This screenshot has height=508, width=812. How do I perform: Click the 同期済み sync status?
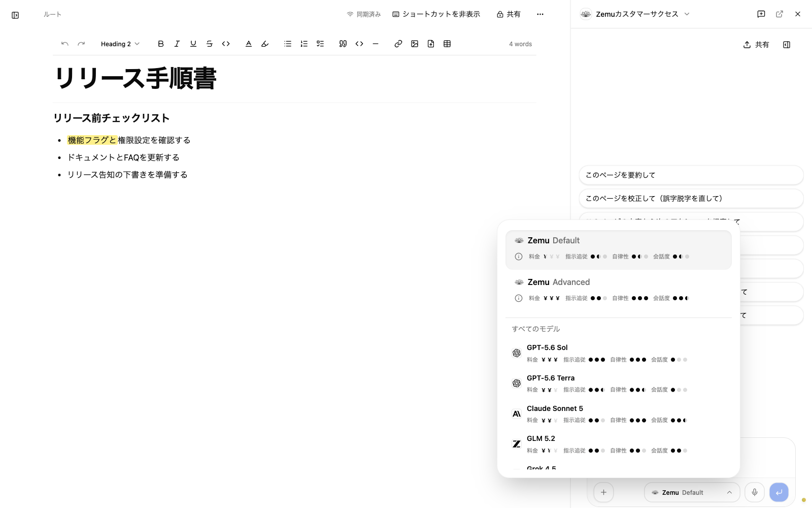tap(363, 14)
